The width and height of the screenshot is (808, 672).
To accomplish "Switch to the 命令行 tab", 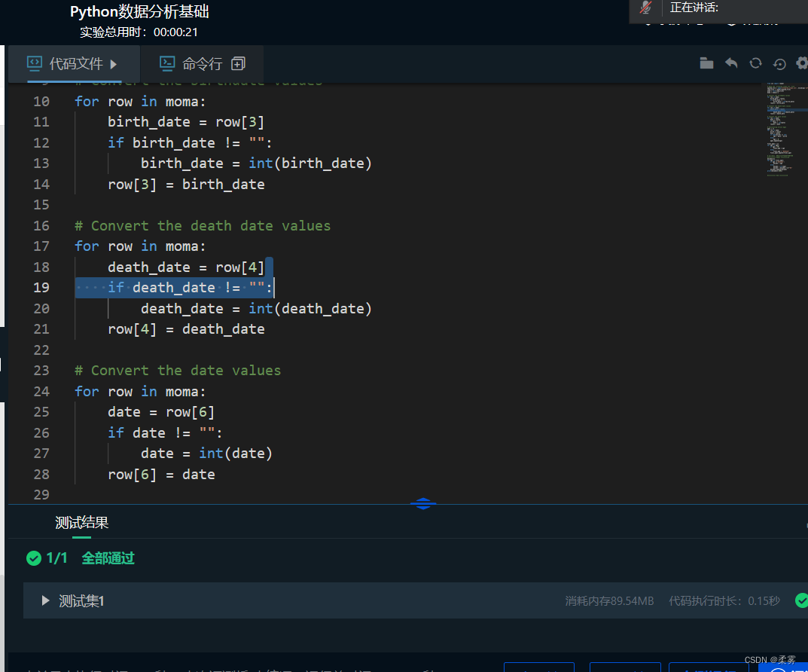I will [x=202, y=64].
